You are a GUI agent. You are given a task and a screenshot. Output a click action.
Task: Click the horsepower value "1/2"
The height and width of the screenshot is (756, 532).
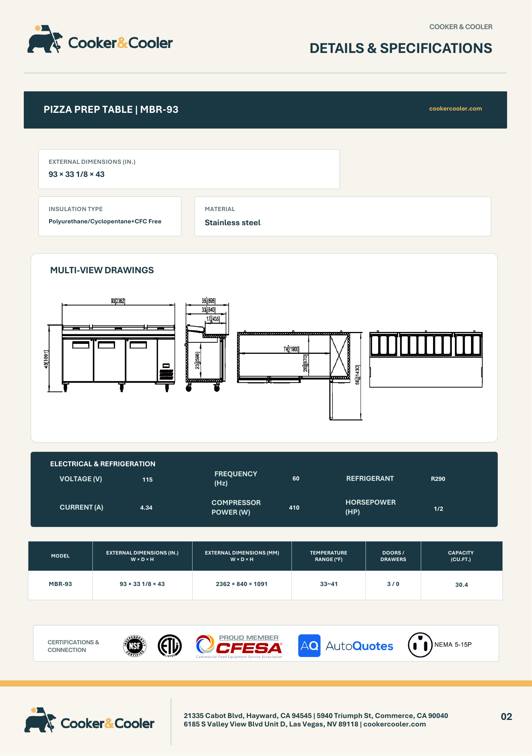click(x=438, y=509)
